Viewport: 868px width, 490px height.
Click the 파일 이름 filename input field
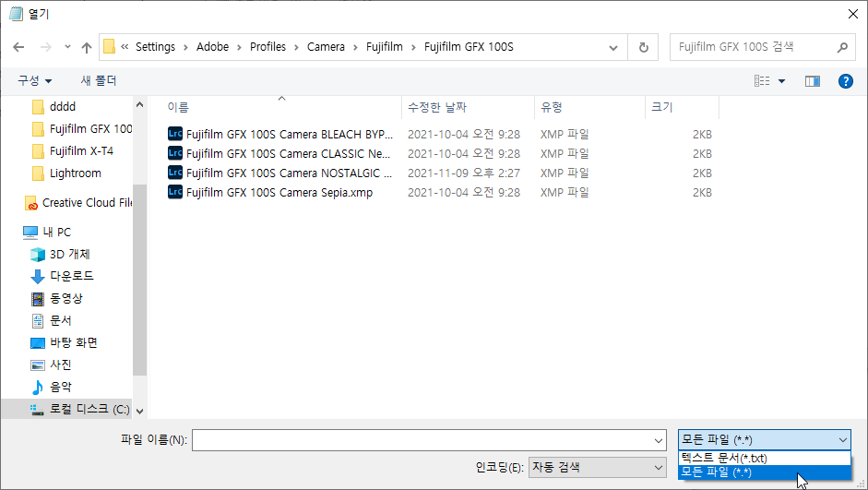pos(422,441)
